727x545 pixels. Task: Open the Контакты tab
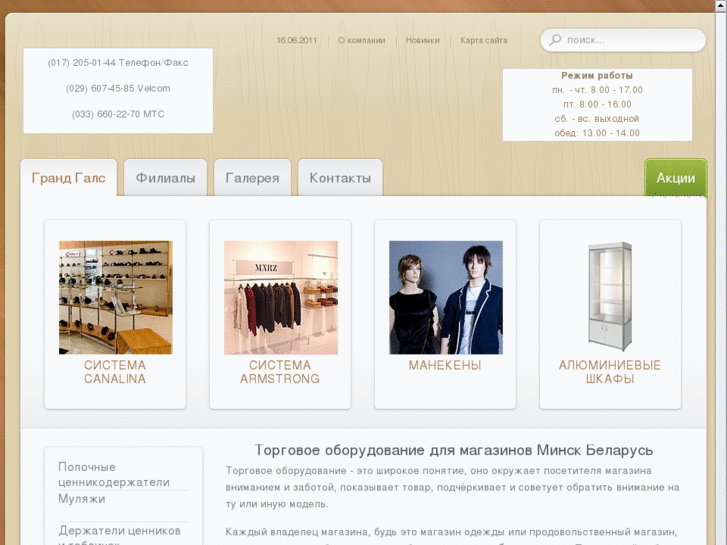point(340,178)
